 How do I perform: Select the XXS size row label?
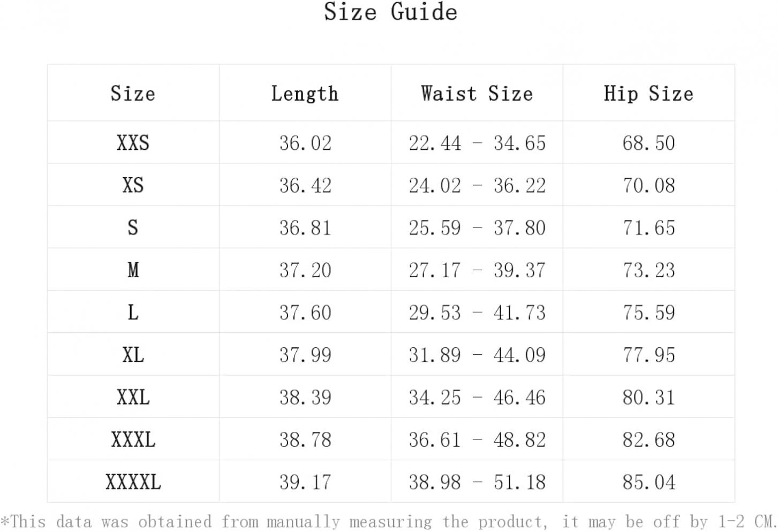point(133,143)
